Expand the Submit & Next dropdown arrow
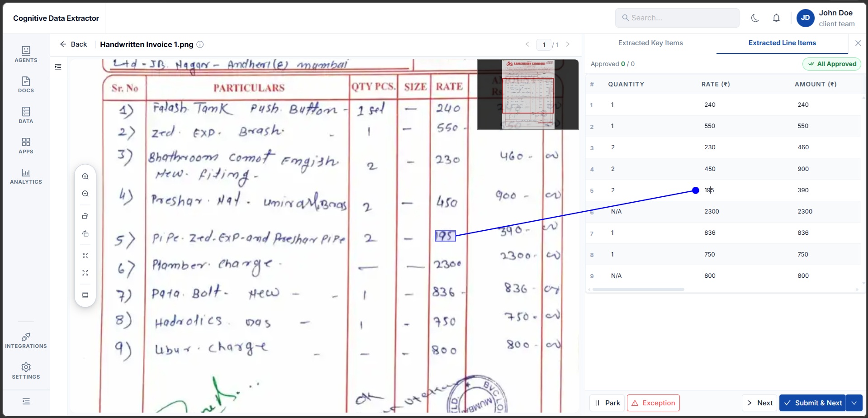868x418 pixels. click(854, 403)
